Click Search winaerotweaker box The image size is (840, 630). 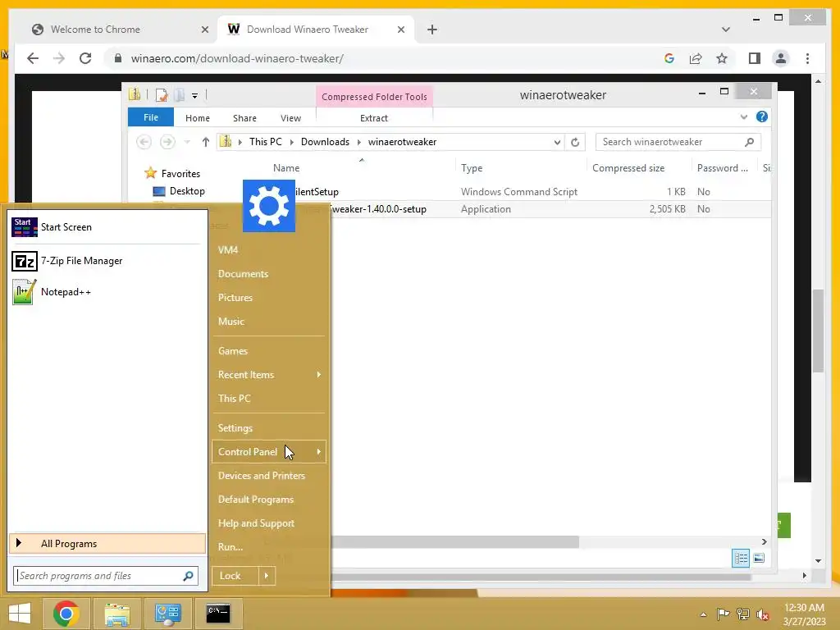678,142
